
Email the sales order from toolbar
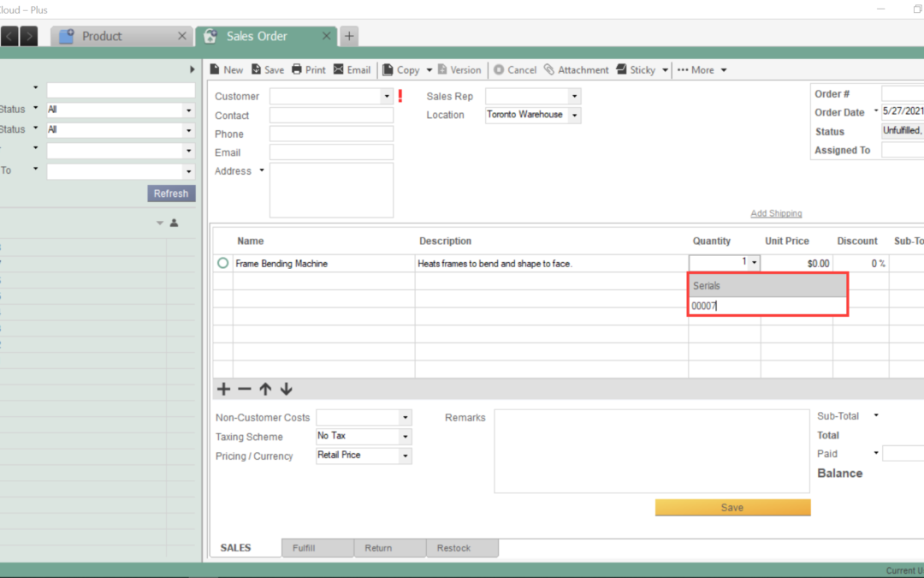coord(339,70)
